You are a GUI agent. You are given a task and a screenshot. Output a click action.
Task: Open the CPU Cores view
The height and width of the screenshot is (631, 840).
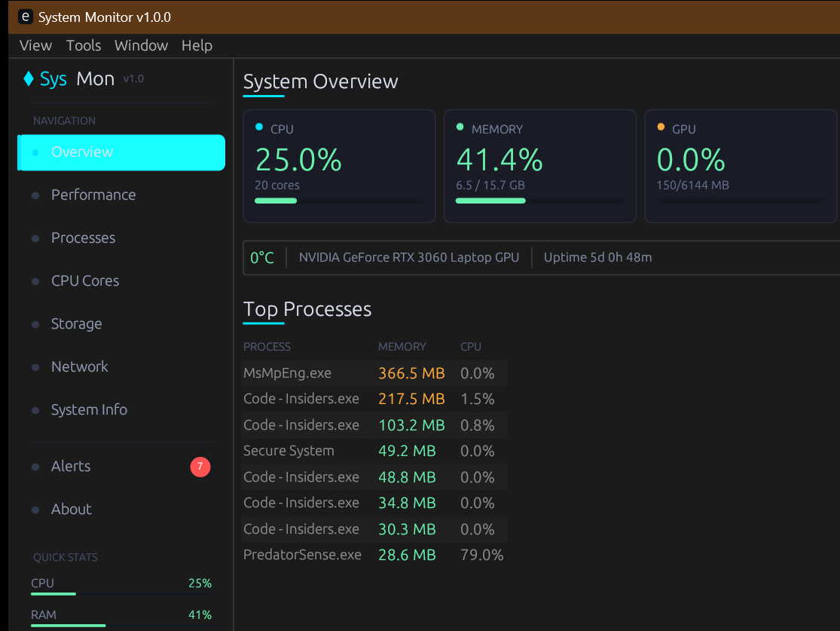84,280
